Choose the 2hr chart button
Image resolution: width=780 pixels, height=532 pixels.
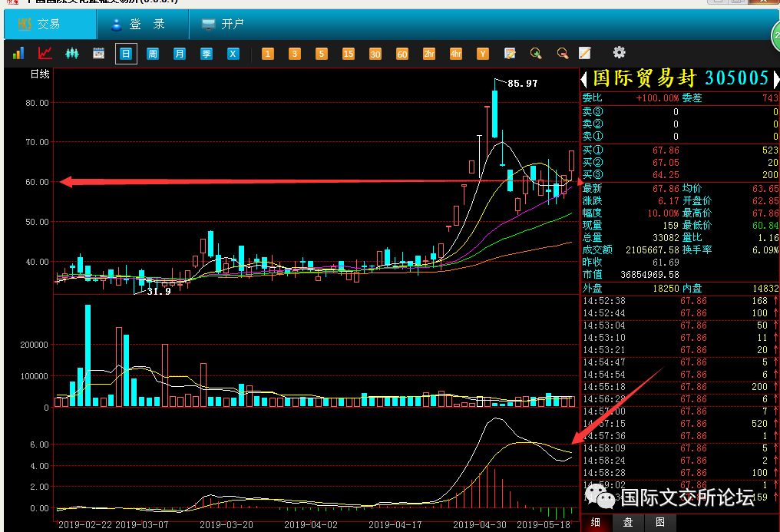(x=429, y=53)
